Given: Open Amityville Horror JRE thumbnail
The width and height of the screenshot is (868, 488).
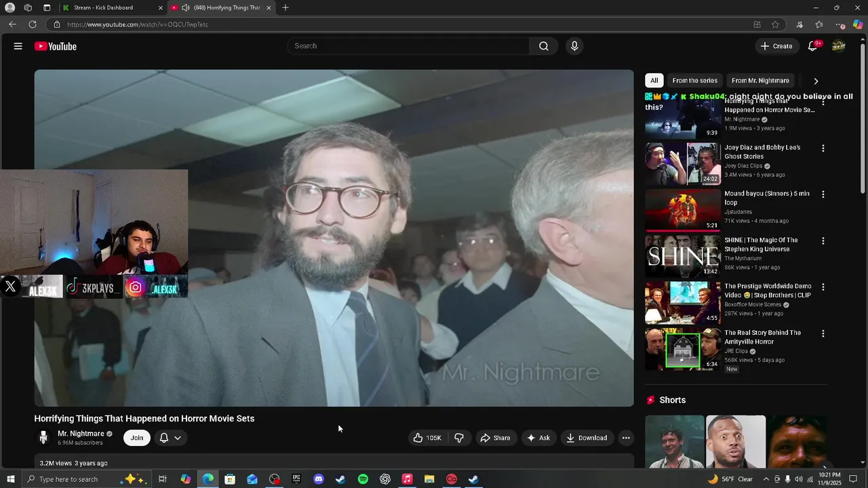Looking at the screenshot, I should click(x=682, y=349).
